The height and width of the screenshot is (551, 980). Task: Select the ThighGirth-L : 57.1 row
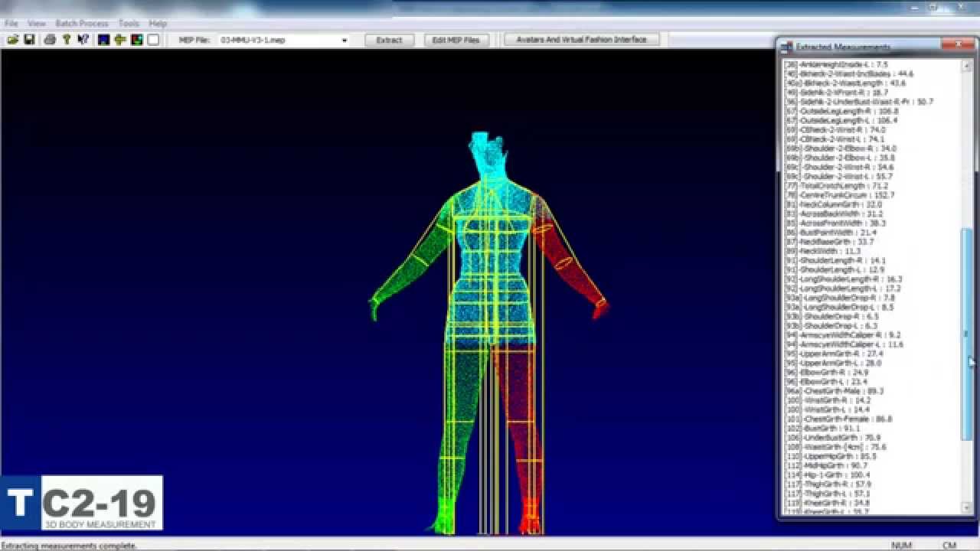coord(828,493)
